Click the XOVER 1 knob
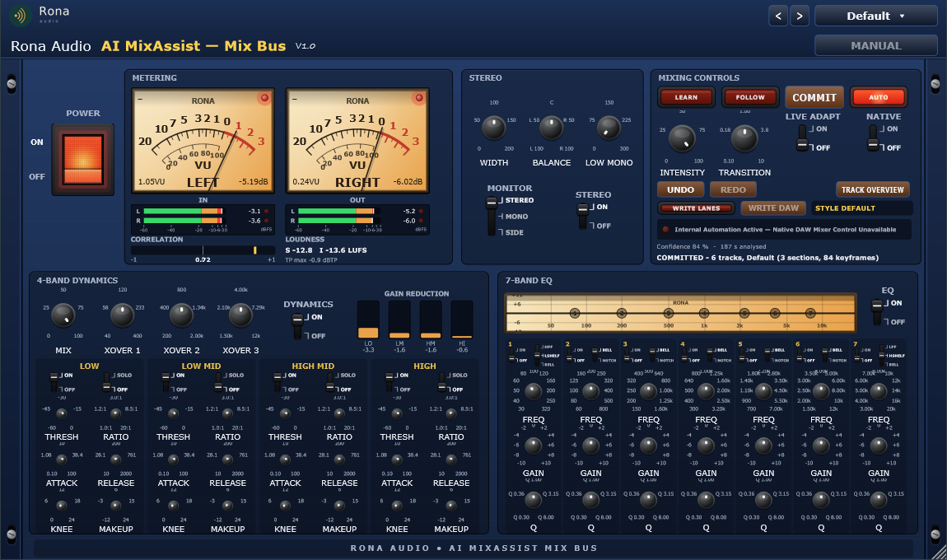Screen dimensions: 947x560 (x=122, y=315)
